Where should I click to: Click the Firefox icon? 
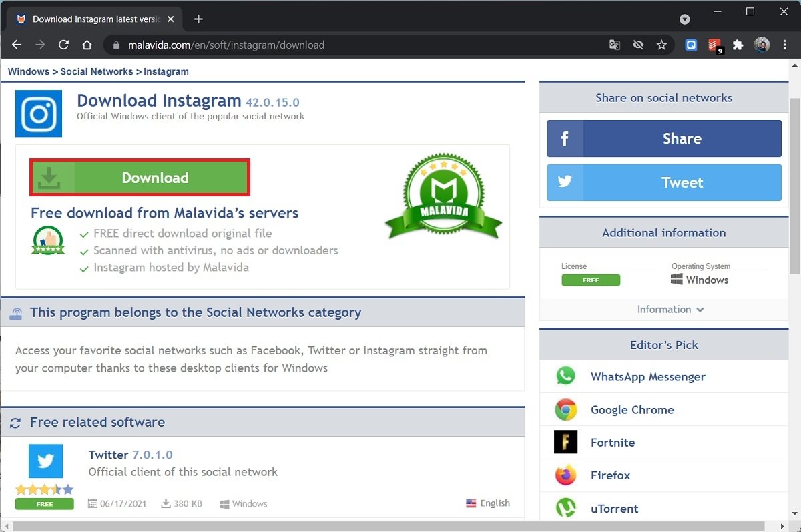click(566, 475)
